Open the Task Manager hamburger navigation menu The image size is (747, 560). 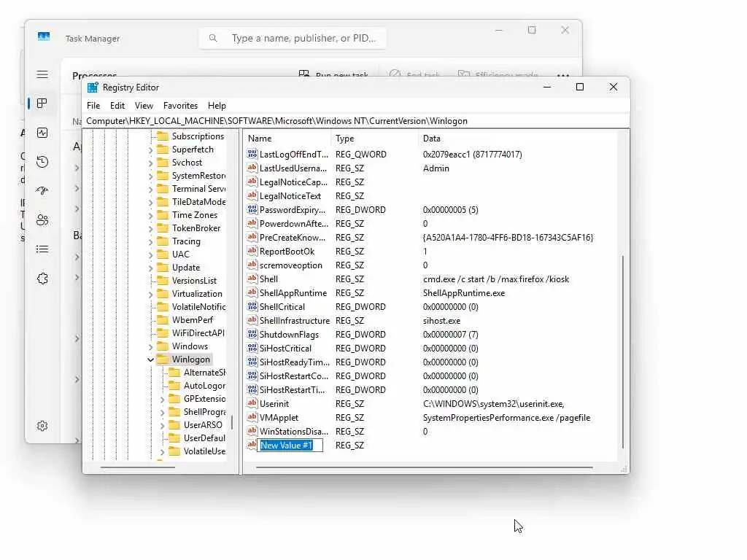42,74
